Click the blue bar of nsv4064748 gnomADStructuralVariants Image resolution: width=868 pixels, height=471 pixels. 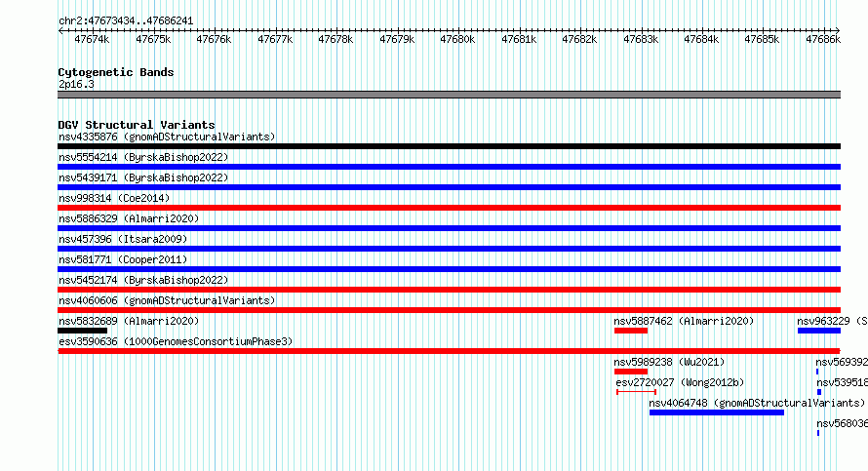717,412
